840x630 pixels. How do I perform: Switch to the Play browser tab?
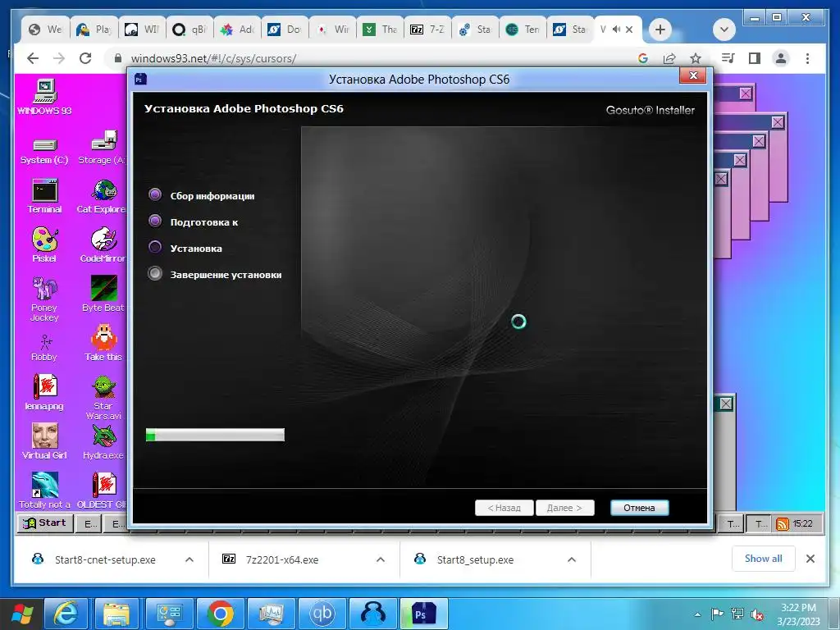94,30
